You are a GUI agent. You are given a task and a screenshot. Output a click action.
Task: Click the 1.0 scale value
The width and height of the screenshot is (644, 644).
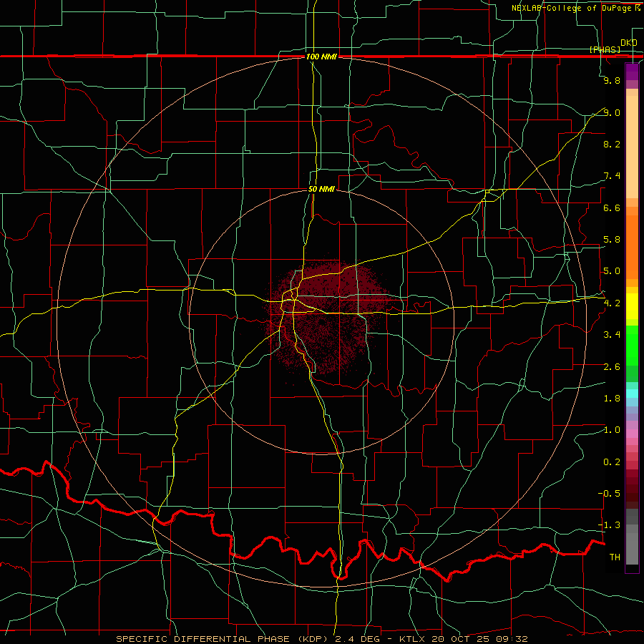pos(612,430)
